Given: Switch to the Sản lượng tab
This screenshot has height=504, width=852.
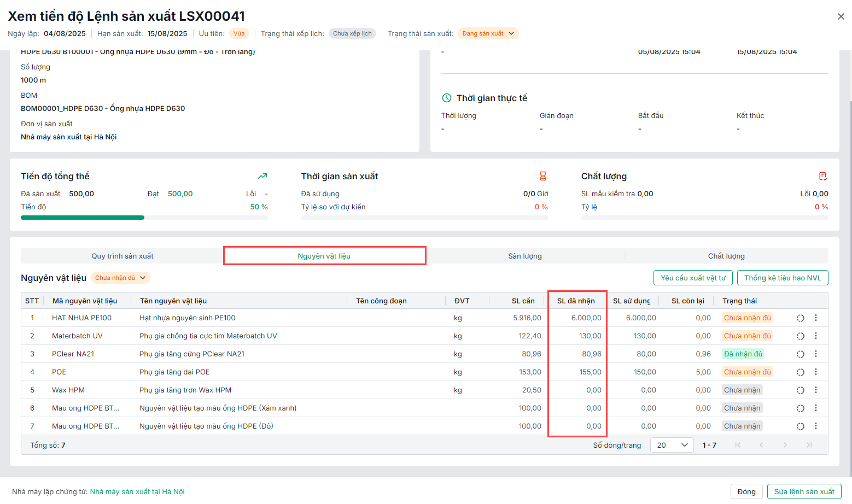Looking at the screenshot, I should (x=524, y=256).
